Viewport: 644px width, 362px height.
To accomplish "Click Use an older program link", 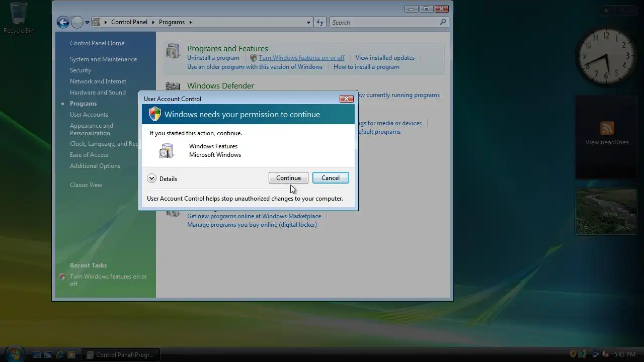I will (x=255, y=67).
